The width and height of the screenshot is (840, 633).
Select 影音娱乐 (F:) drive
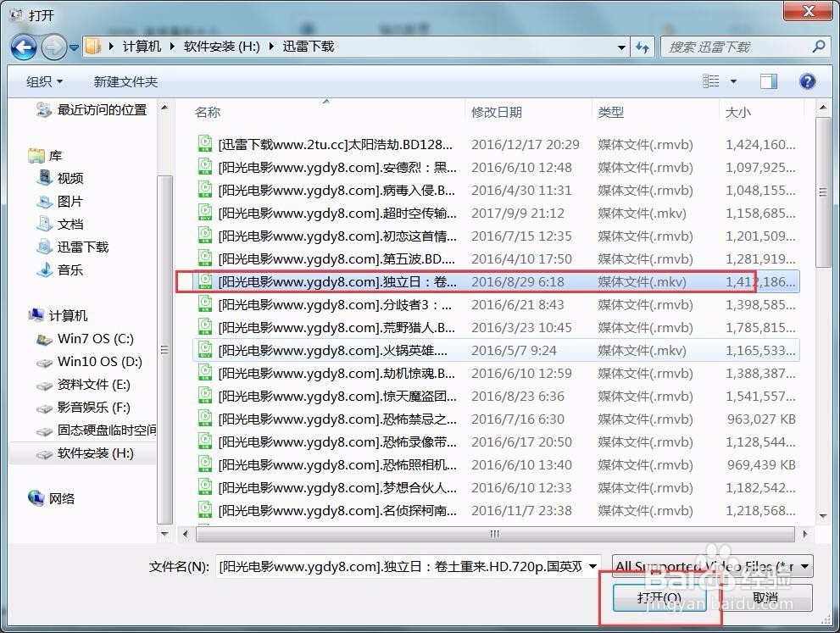tap(83, 408)
